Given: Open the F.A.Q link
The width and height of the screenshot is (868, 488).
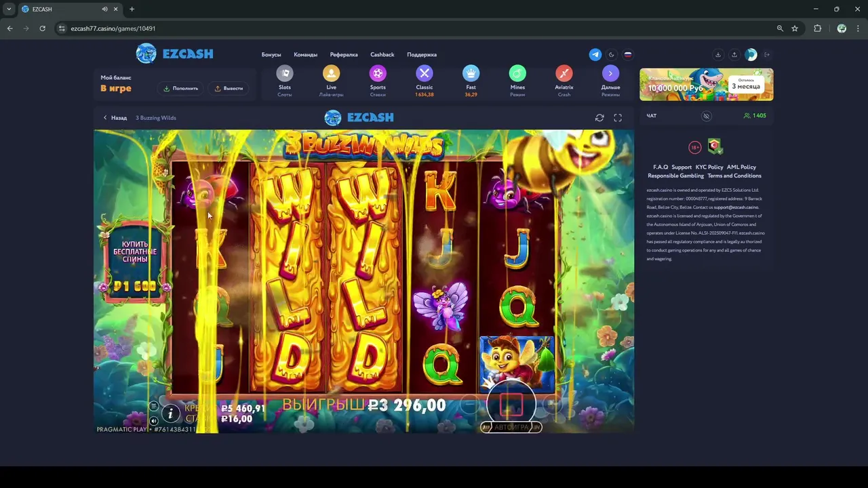Looking at the screenshot, I should click(660, 167).
